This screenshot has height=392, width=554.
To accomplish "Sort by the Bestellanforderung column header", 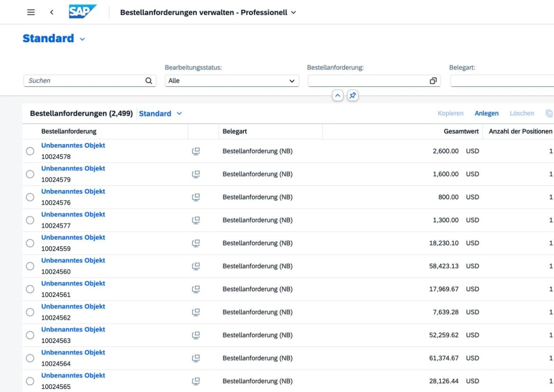I will (69, 131).
